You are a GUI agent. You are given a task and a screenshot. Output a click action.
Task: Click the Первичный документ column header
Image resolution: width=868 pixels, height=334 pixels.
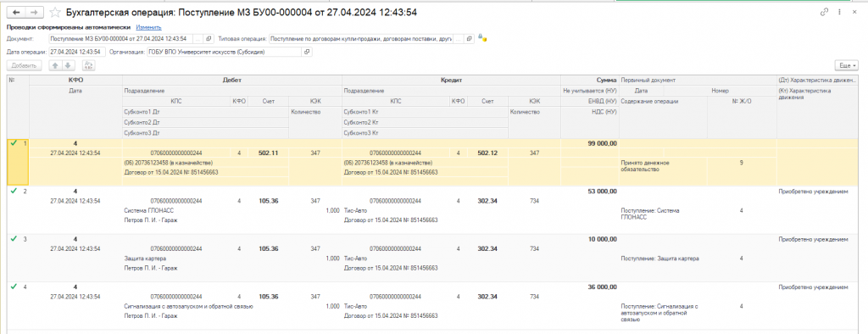click(x=698, y=81)
